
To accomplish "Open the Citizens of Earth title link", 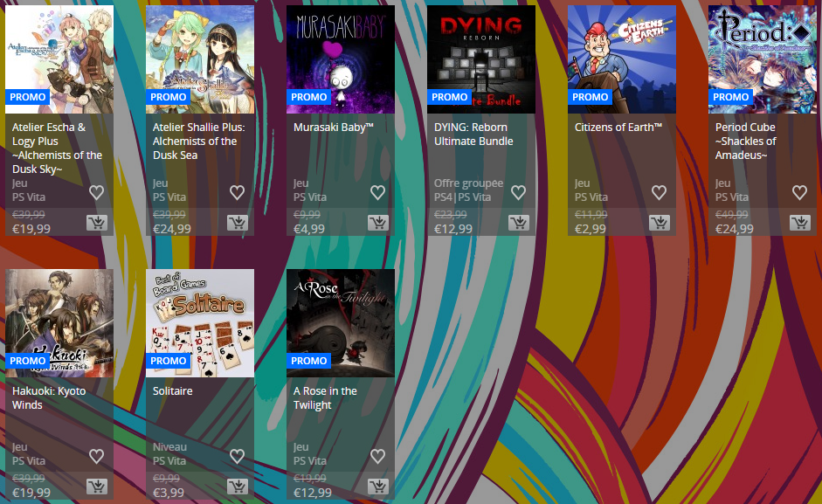I will pyautogui.click(x=618, y=128).
